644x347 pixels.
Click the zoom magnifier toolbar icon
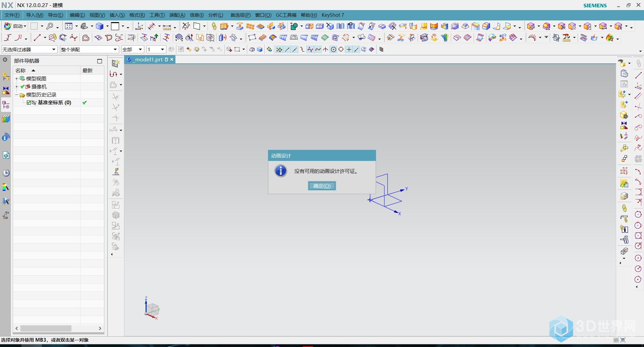50,26
